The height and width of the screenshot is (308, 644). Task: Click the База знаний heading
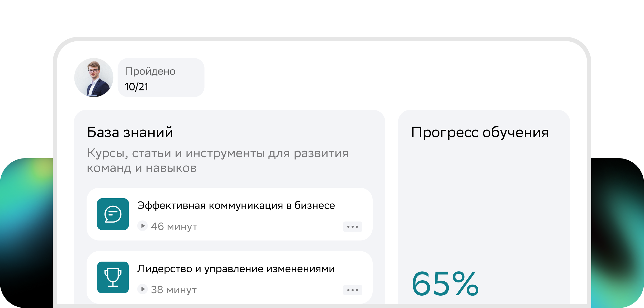point(130,132)
